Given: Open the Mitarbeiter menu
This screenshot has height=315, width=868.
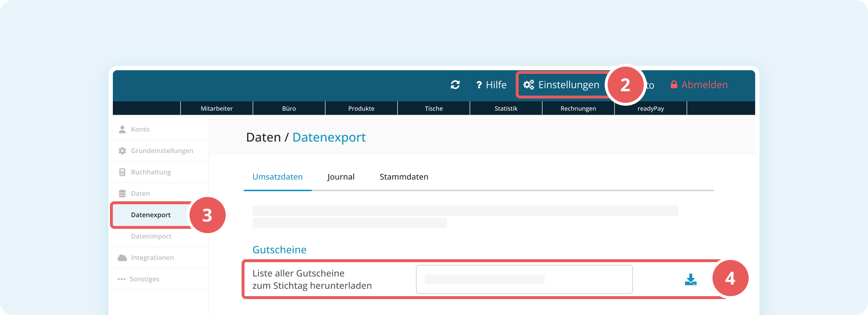Looking at the screenshot, I should (x=217, y=108).
